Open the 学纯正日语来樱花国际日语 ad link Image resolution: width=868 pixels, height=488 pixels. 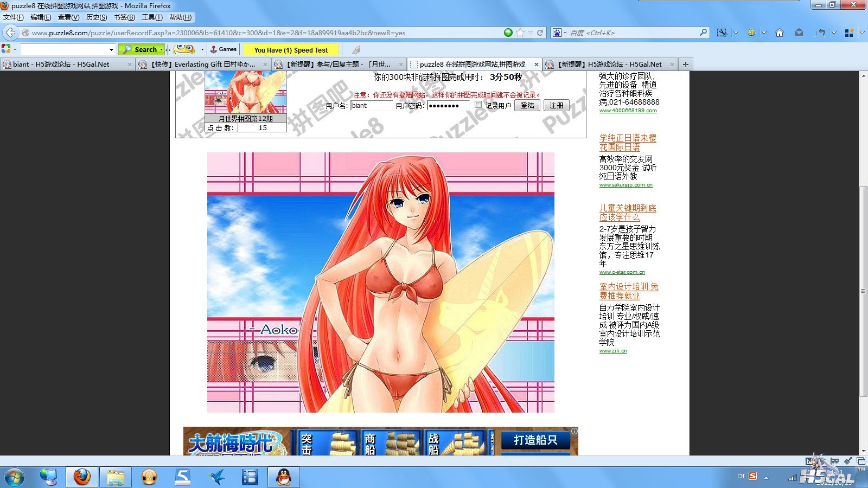[627, 143]
